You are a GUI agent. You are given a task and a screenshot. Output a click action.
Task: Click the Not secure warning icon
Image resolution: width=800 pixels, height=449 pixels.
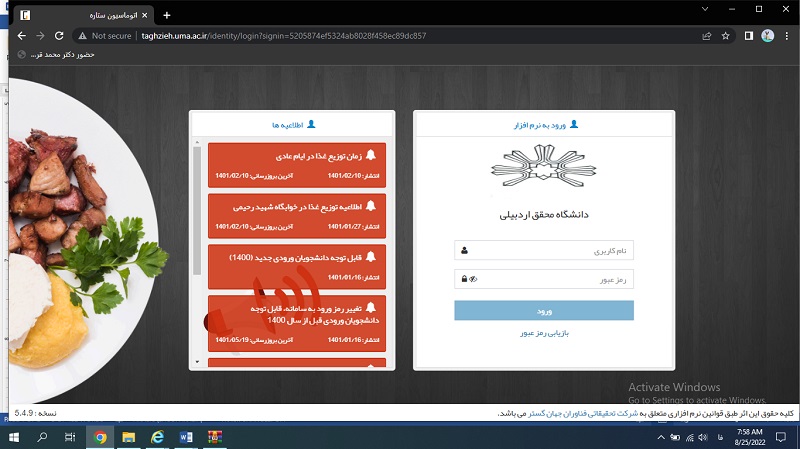(x=82, y=36)
